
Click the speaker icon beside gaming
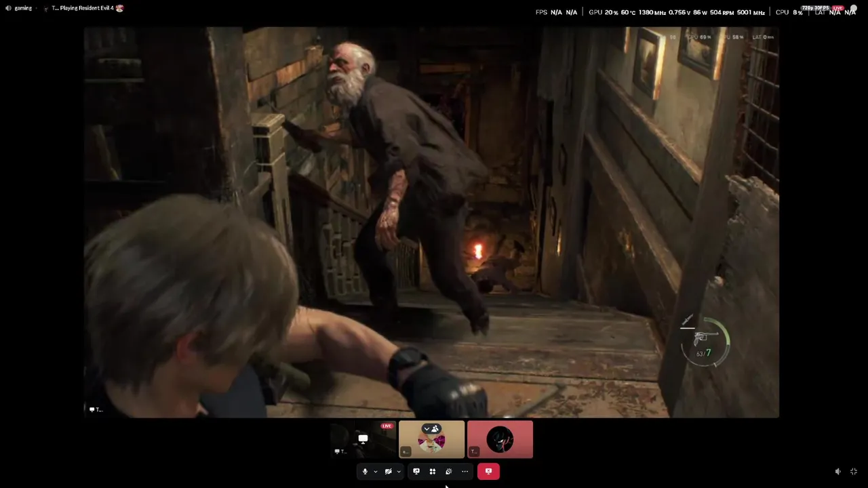tap(8, 8)
